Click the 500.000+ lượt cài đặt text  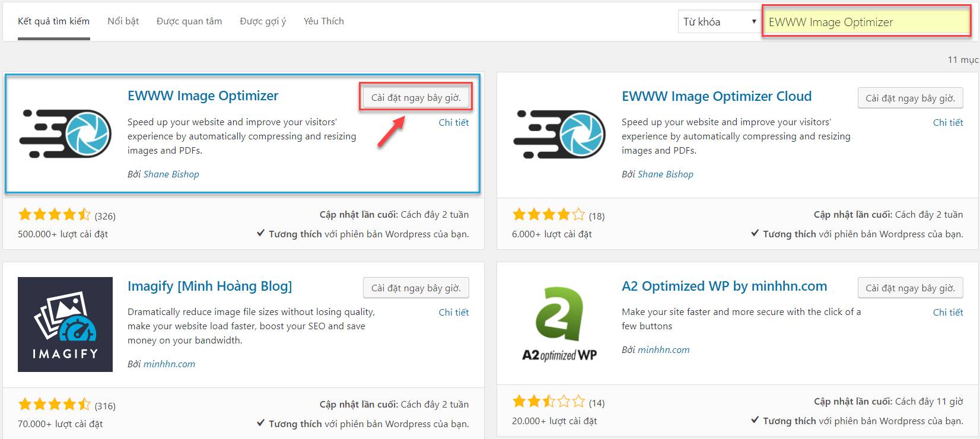click(63, 234)
